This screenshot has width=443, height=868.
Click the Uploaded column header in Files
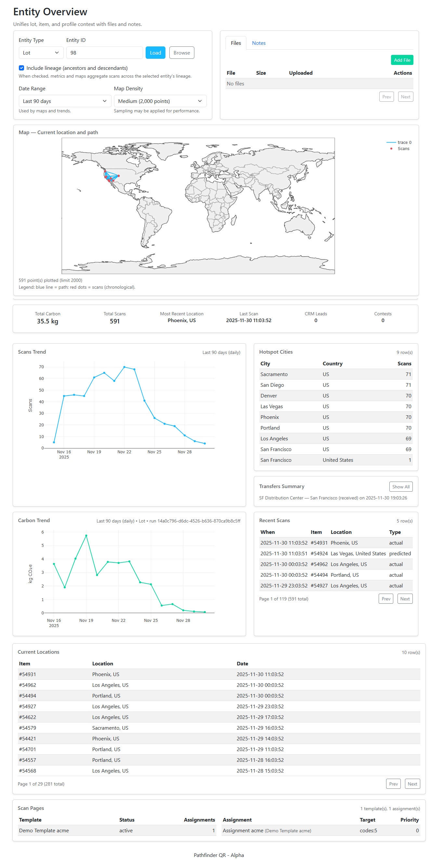[301, 73]
